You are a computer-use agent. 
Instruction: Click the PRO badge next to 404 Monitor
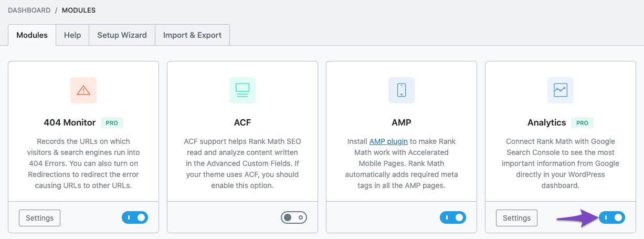112,123
